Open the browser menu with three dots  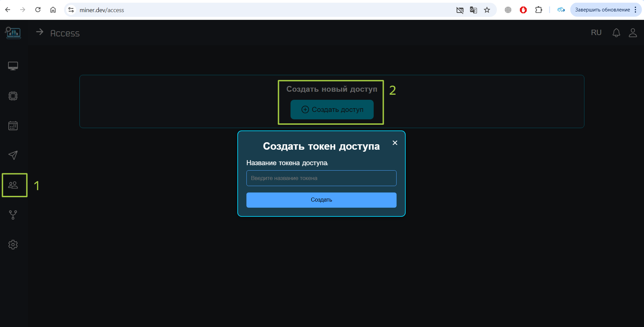pyautogui.click(x=636, y=10)
